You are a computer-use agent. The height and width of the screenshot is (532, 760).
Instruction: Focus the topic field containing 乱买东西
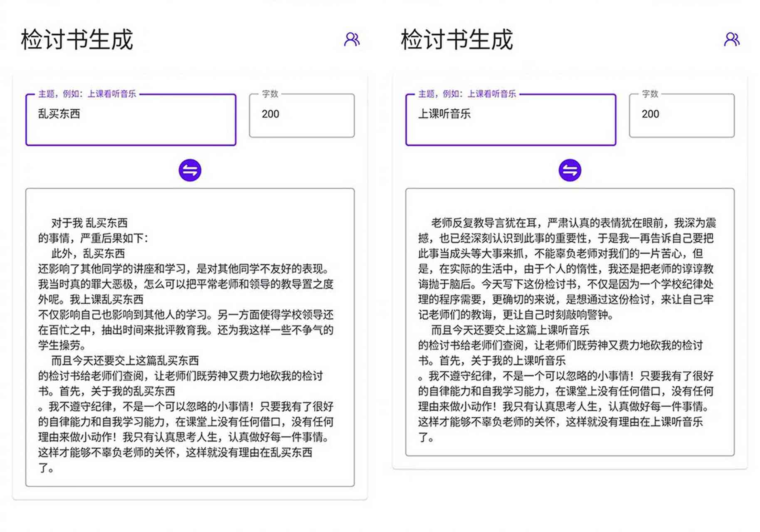click(x=131, y=120)
